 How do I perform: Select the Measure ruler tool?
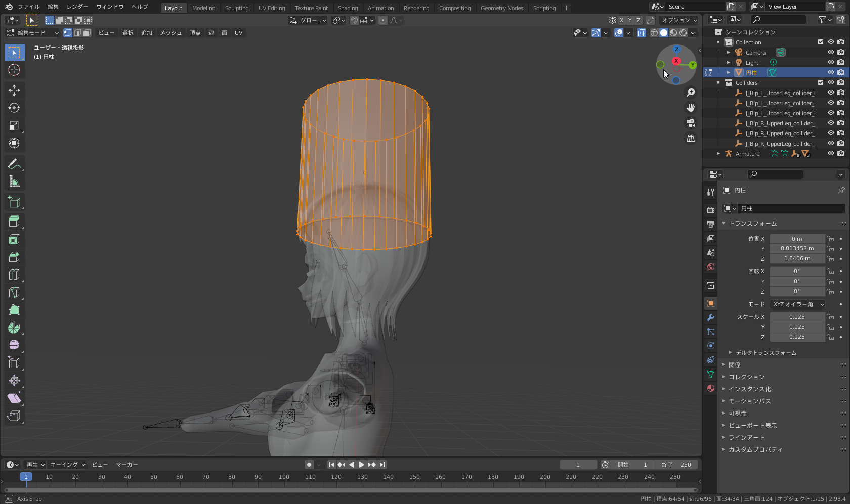tap(14, 181)
